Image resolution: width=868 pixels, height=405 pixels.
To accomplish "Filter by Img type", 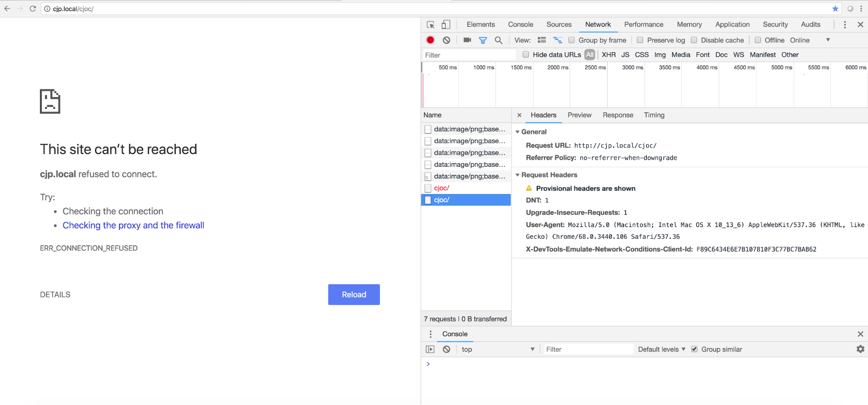I will coord(660,55).
